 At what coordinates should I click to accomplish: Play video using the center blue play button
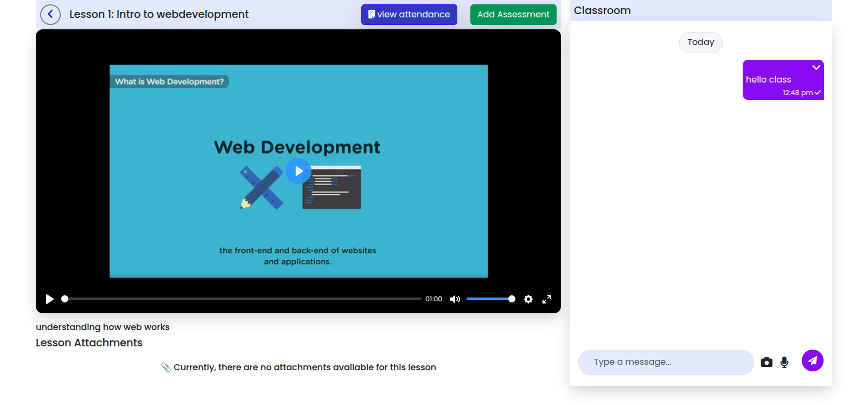298,171
